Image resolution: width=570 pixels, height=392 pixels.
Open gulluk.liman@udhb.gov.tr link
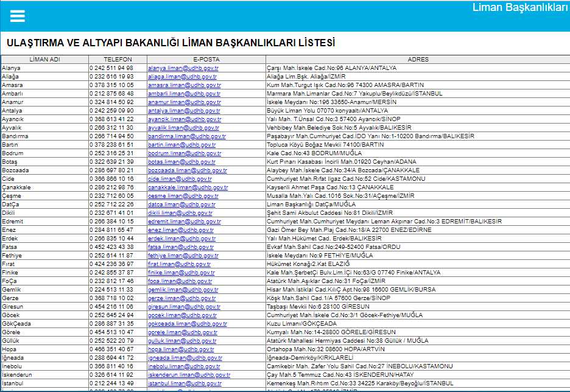(x=182, y=341)
